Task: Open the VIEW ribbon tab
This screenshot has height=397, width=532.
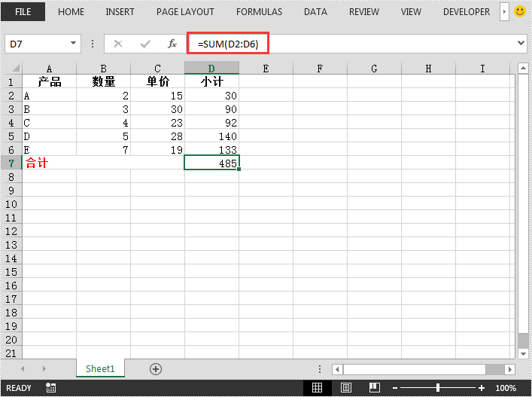Action: click(411, 12)
